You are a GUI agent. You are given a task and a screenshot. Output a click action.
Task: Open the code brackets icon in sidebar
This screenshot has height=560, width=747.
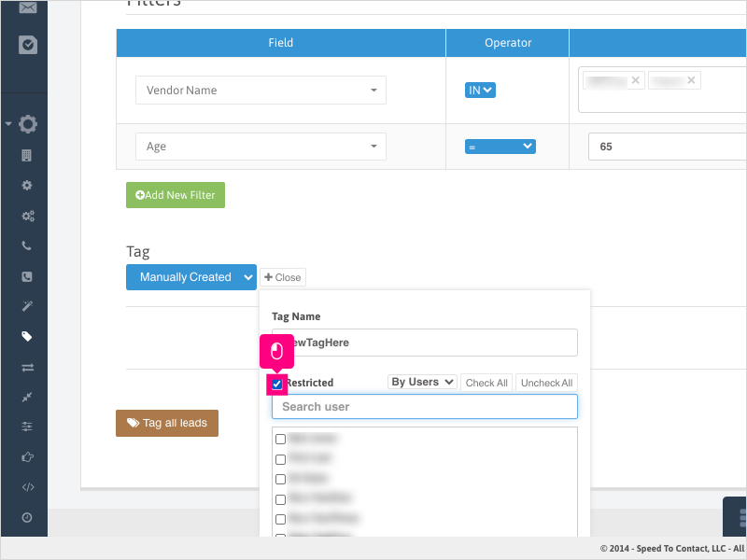(28, 487)
